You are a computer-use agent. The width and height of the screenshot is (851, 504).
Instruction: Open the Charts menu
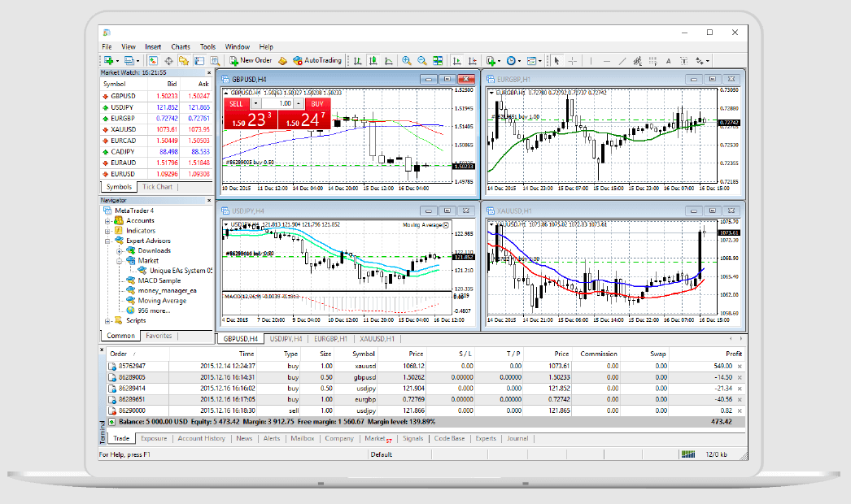(180, 47)
